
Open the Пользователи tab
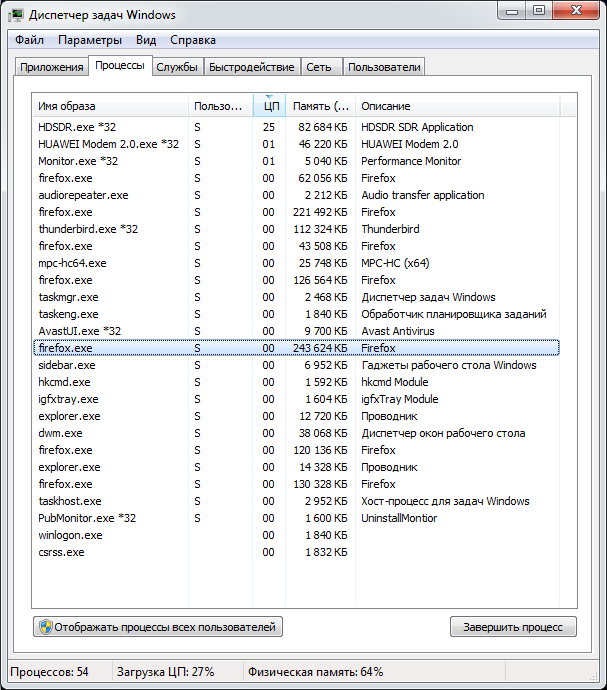[384, 67]
